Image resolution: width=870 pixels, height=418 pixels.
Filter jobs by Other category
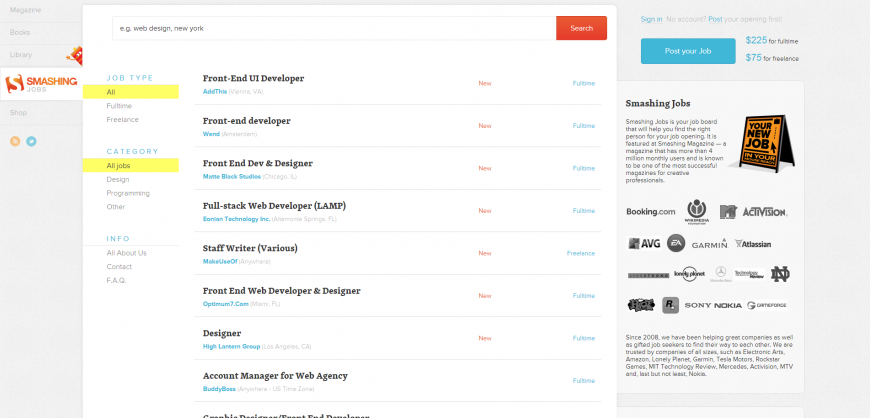coord(116,207)
